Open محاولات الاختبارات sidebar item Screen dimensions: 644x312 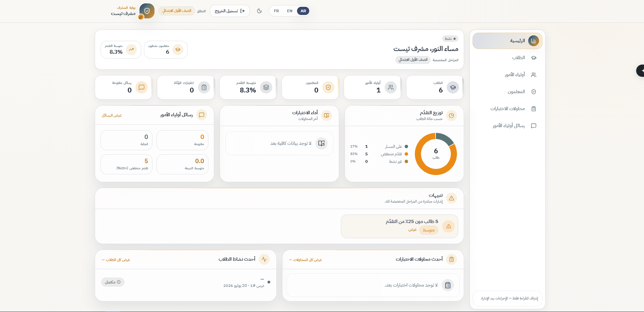pos(507,109)
